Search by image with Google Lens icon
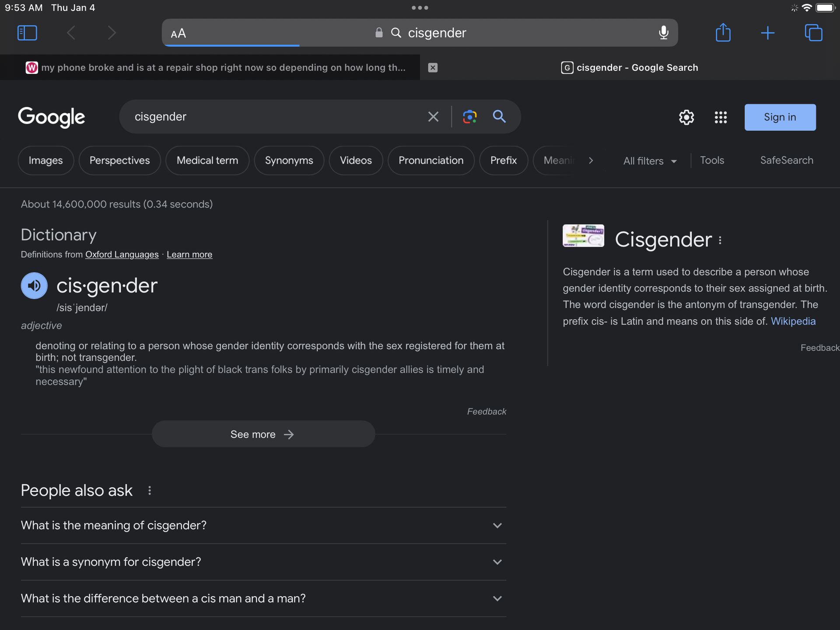Viewport: 840px width, 630px height. (469, 117)
